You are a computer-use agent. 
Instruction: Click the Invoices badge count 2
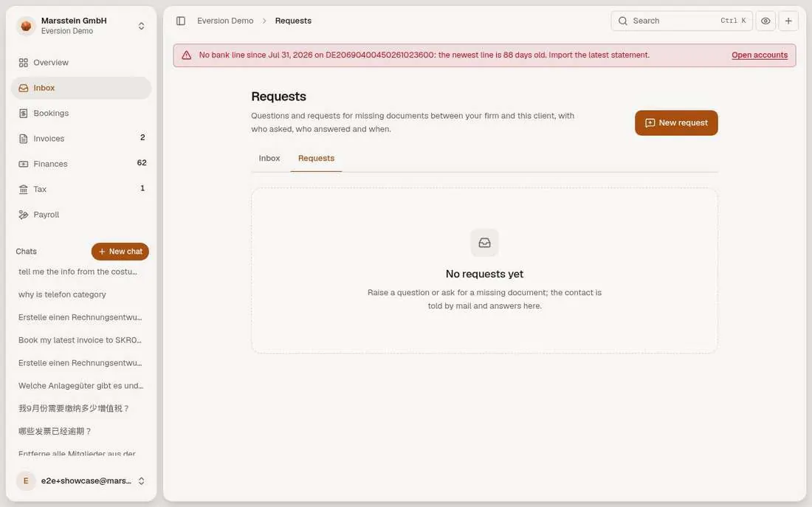(142, 138)
